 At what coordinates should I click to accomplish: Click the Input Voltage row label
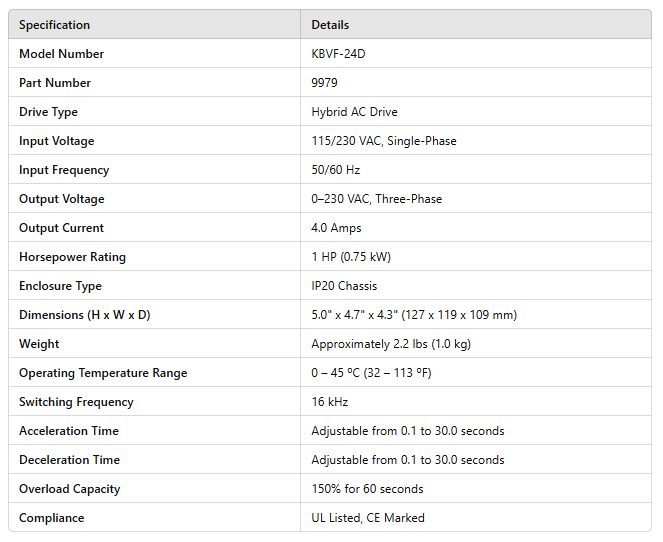pos(57,141)
